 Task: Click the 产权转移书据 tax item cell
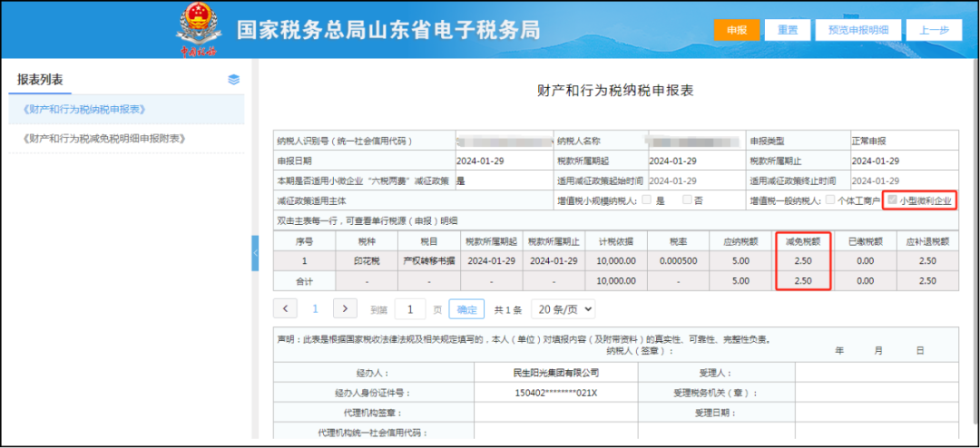click(x=428, y=261)
